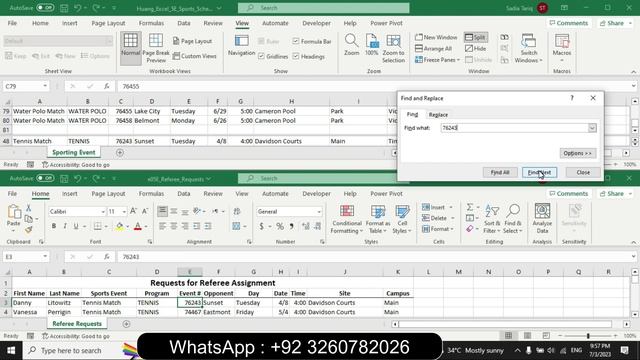
Task: Apply Italic formatting in lower window
Action: [x=64, y=226]
